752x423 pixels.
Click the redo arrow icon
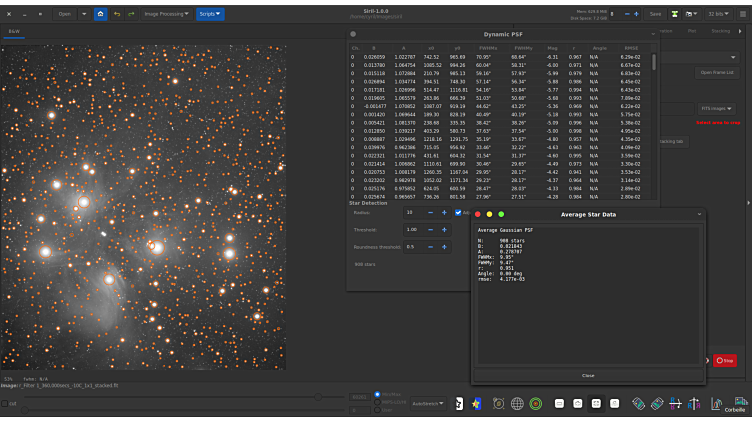(131, 14)
